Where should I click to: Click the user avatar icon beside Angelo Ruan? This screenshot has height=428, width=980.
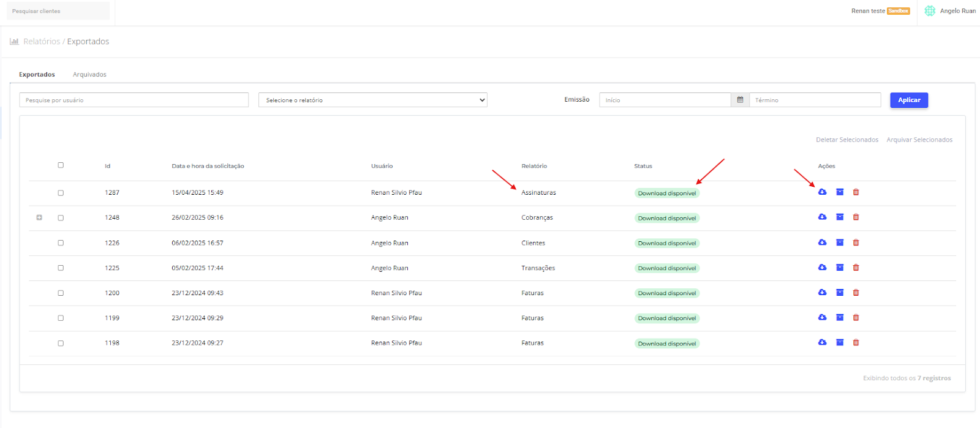point(930,11)
